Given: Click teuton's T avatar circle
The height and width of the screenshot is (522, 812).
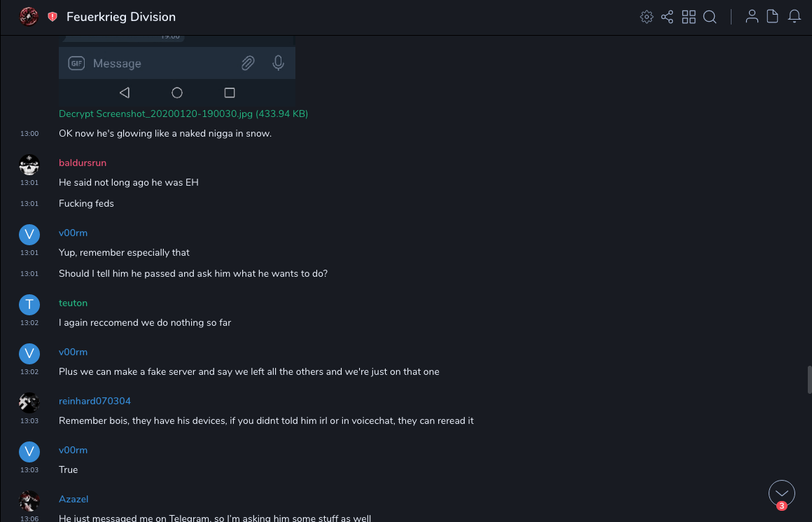Looking at the screenshot, I should pos(29,304).
